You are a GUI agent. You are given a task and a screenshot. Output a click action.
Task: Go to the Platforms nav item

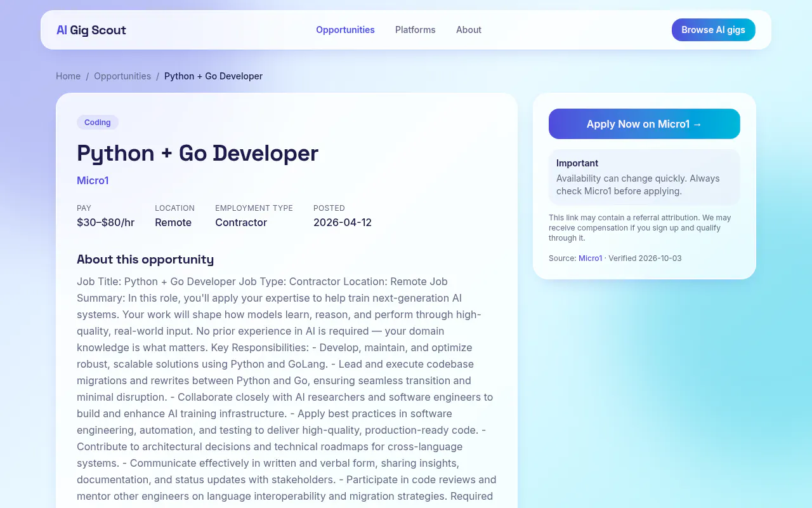416,30
